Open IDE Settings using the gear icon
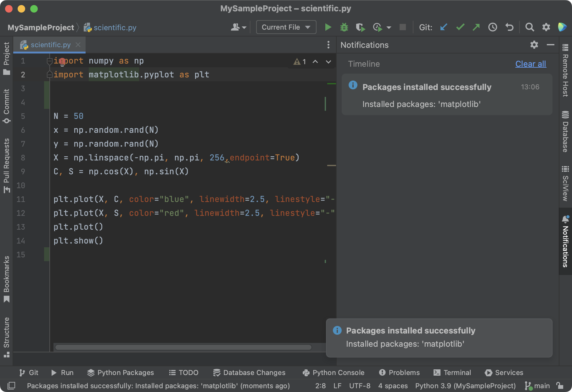This screenshot has width=572, height=392. [x=546, y=27]
